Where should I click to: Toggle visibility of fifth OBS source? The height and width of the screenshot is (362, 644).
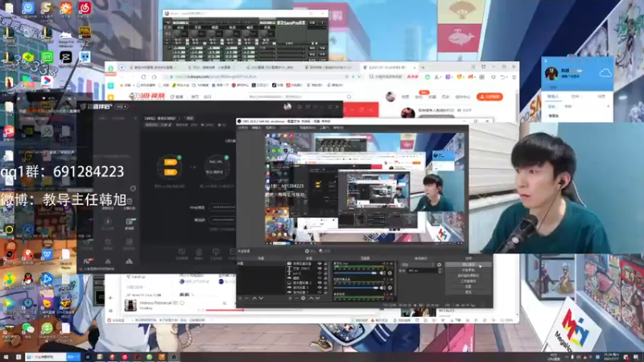320,283
